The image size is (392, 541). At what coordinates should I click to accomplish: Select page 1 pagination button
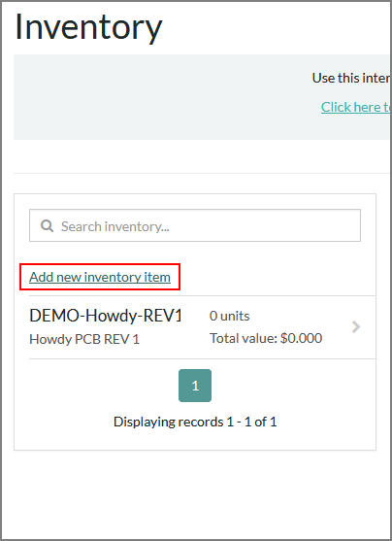(x=195, y=386)
